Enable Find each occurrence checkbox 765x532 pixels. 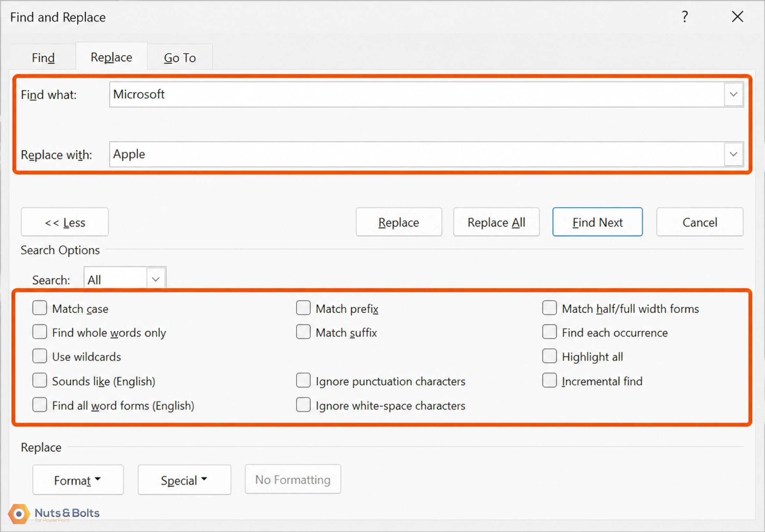(550, 332)
